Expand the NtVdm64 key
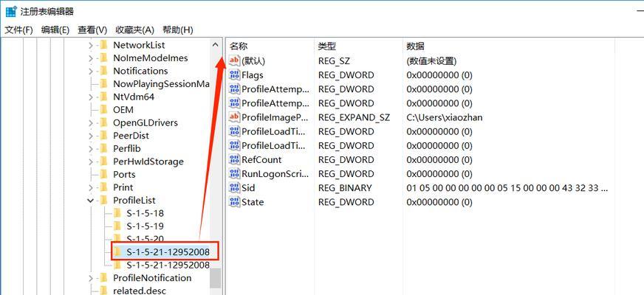 tap(91, 97)
